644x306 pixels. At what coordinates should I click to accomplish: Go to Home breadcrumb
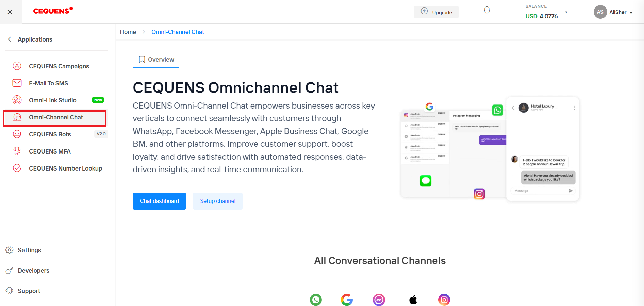pos(128,32)
